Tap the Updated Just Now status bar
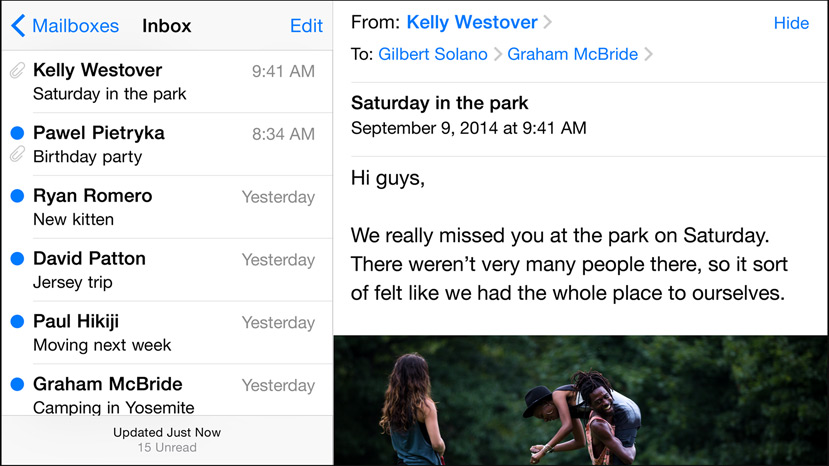829x466 pixels. pos(166,440)
